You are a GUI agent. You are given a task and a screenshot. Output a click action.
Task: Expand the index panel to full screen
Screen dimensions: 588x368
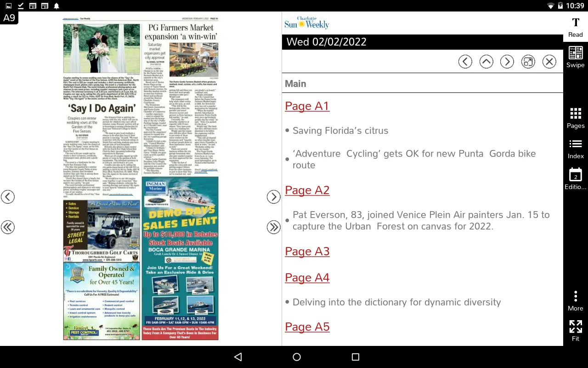pos(528,62)
